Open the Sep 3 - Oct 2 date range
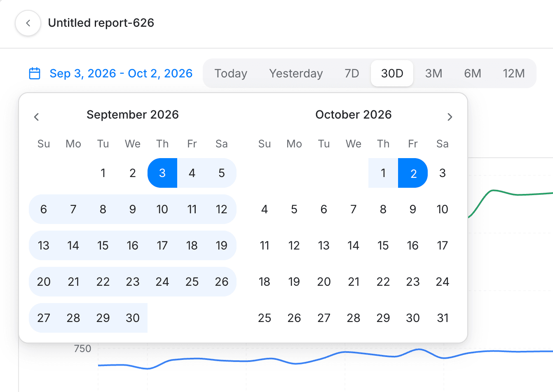Screen dimensions: 553x392 click(x=121, y=73)
